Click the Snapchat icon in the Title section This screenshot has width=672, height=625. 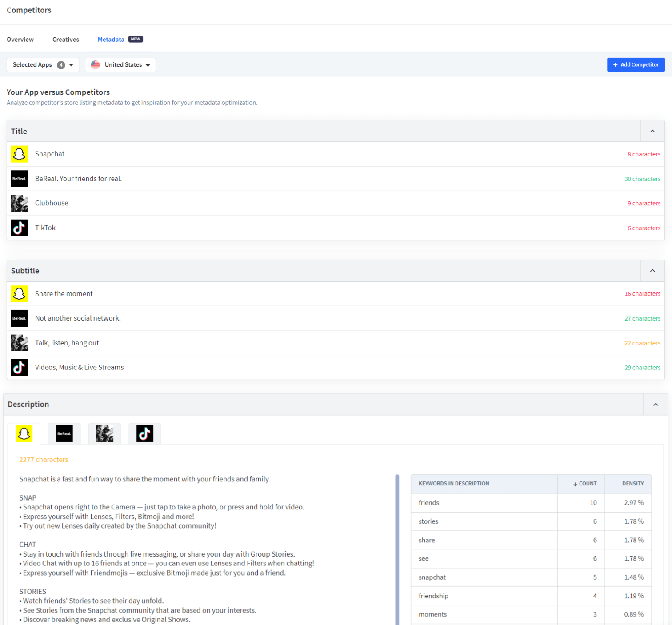[x=19, y=154]
